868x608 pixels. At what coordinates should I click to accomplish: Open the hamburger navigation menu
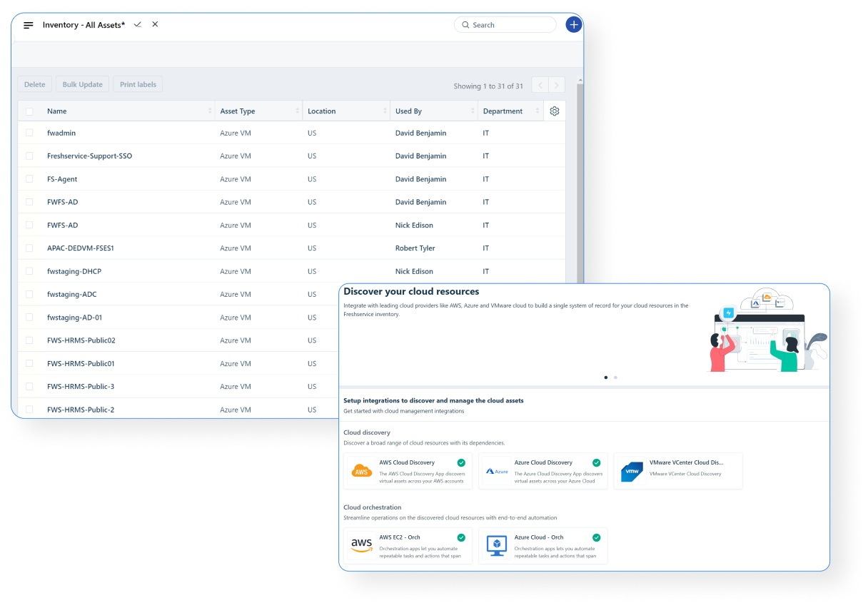pos(29,25)
